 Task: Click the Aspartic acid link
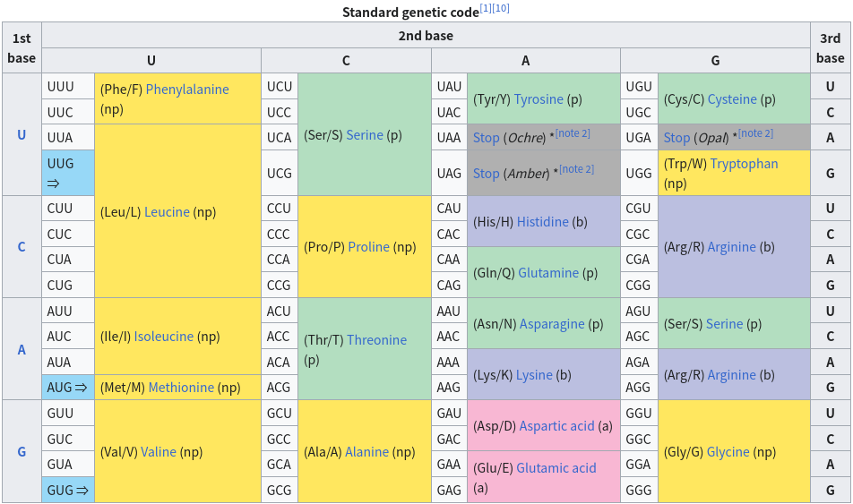pos(556,426)
